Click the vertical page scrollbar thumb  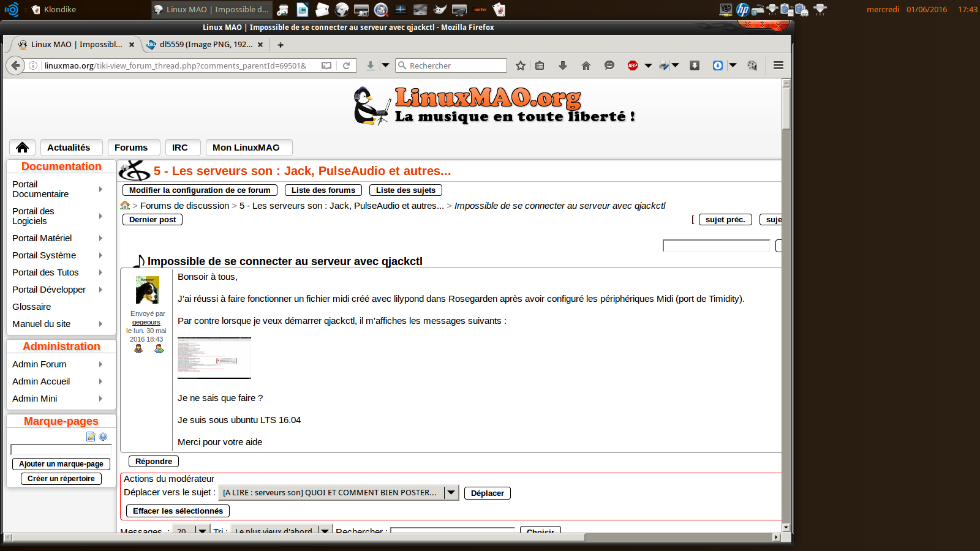pyautogui.click(x=786, y=108)
